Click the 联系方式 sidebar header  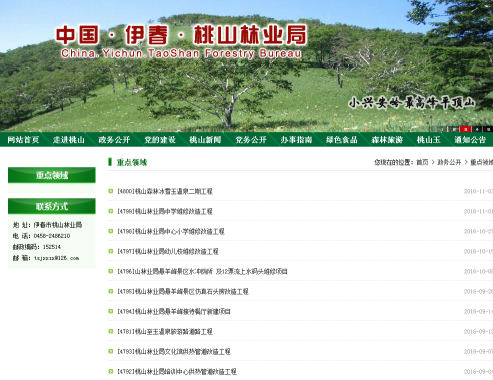coord(52,206)
